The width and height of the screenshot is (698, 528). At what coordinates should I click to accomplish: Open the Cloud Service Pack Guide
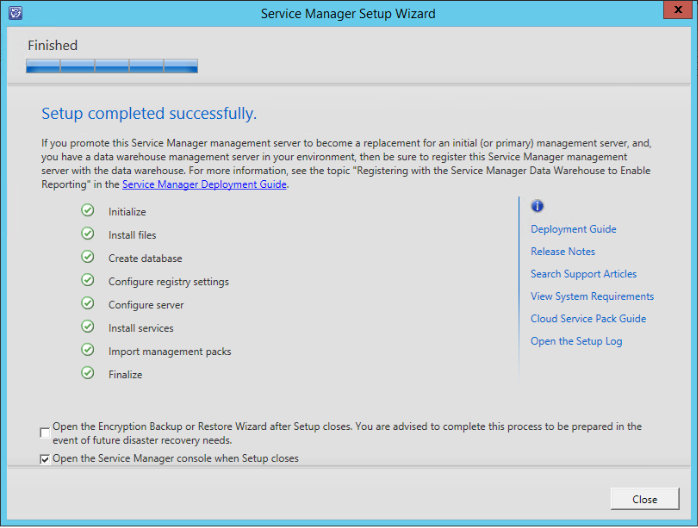click(588, 319)
